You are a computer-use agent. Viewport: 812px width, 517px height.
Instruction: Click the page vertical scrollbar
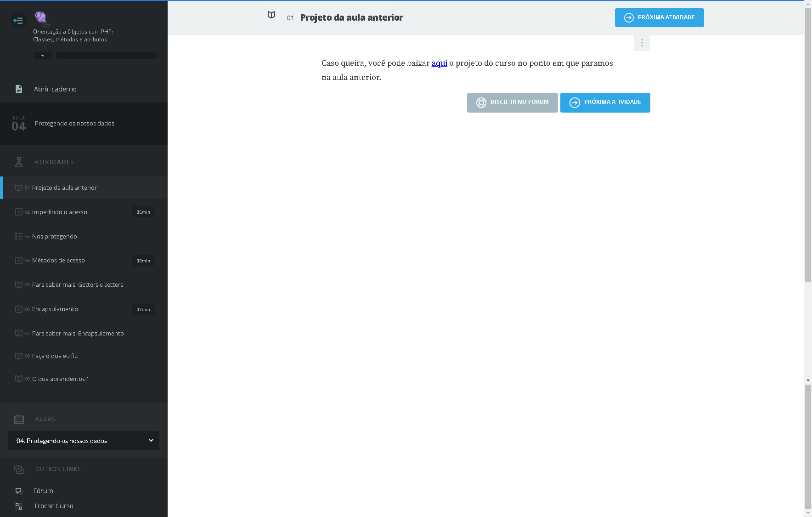pos(808,184)
